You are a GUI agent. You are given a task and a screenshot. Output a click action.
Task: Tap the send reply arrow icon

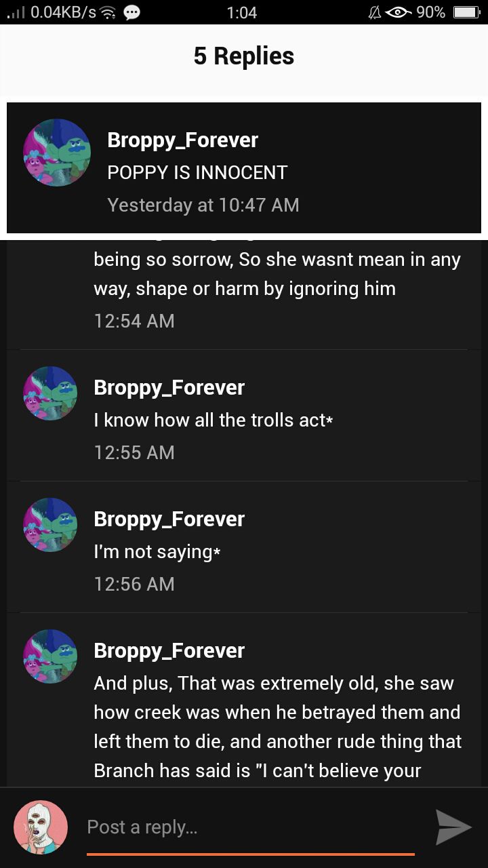click(x=453, y=827)
